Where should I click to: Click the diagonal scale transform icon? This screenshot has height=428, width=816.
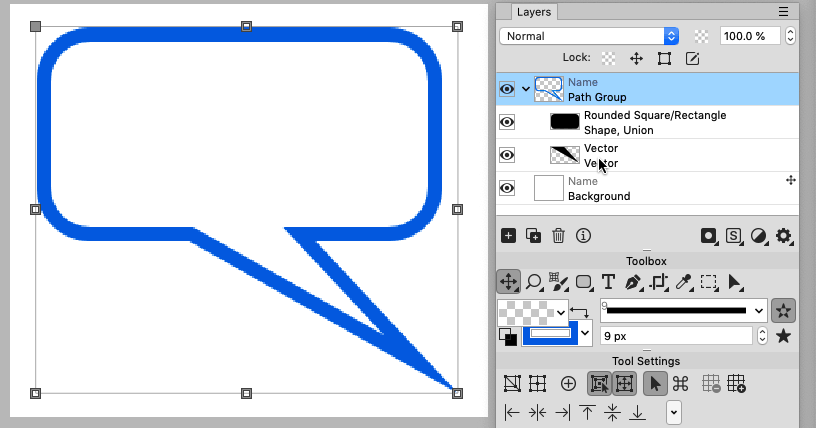[x=512, y=384]
